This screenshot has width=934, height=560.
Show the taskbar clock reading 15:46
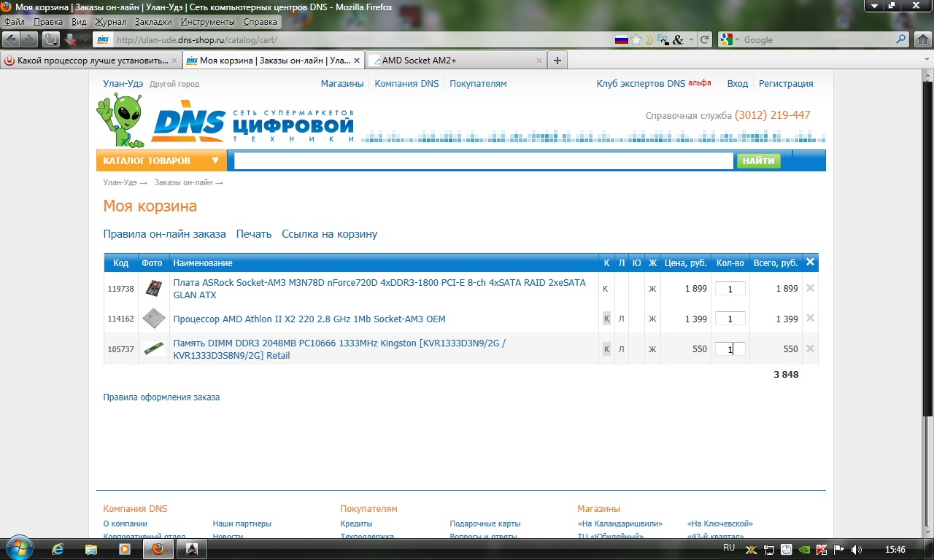(x=895, y=549)
